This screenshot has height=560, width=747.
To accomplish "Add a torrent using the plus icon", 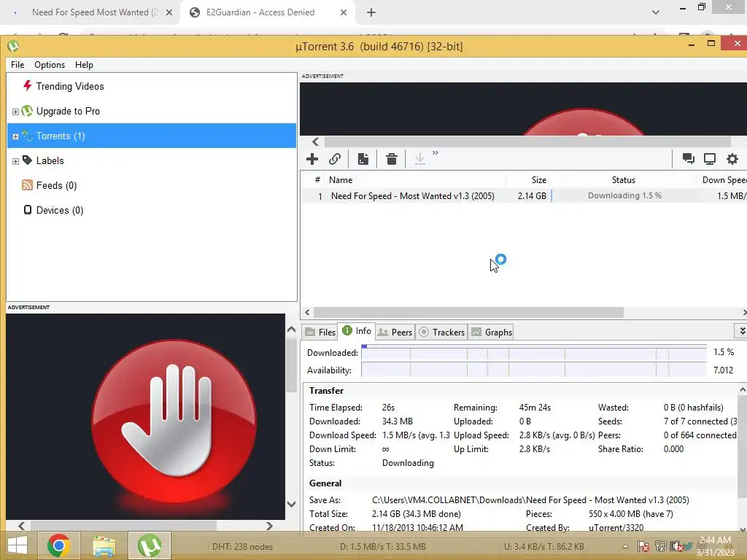I will (312, 159).
